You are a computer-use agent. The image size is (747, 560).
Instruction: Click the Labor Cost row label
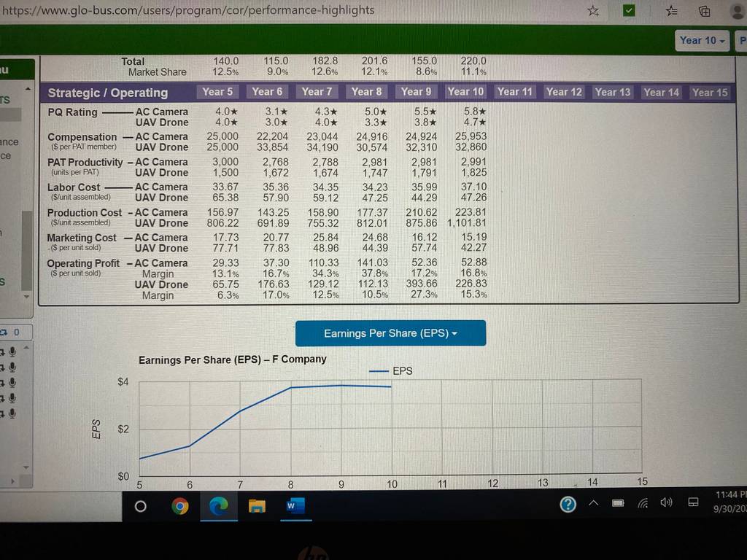74,187
